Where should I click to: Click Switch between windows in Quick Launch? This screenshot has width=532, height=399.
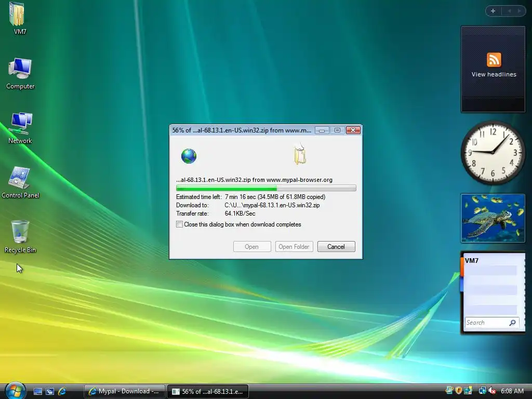point(50,391)
